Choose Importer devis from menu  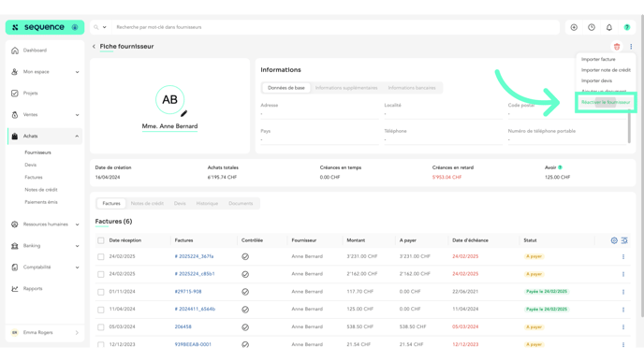point(596,80)
